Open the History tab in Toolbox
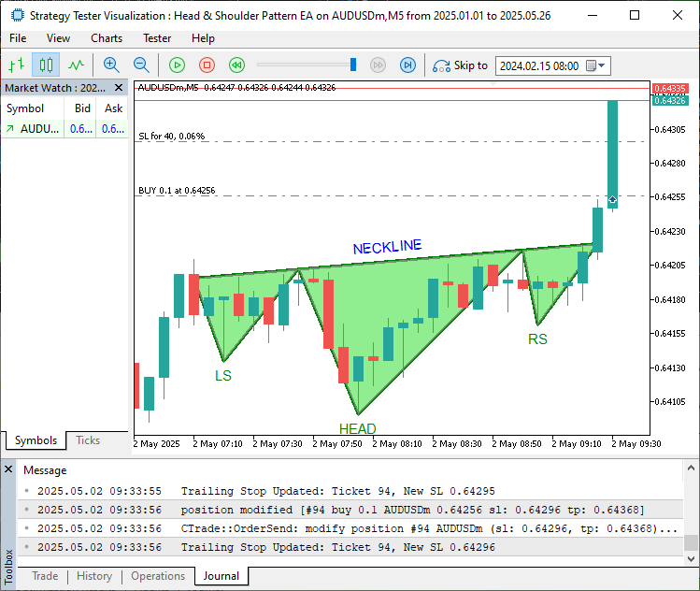Screen dimensions: 700x591 tap(93, 576)
